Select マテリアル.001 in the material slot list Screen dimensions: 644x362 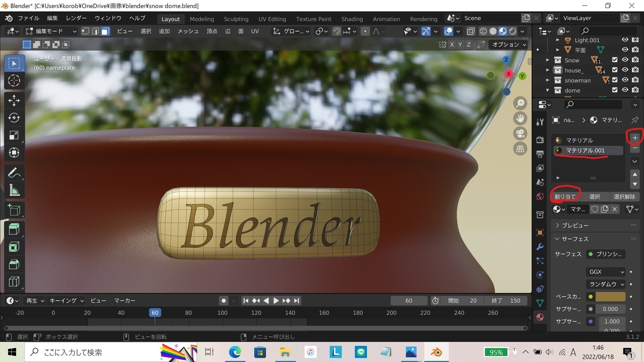click(x=589, y=151)
